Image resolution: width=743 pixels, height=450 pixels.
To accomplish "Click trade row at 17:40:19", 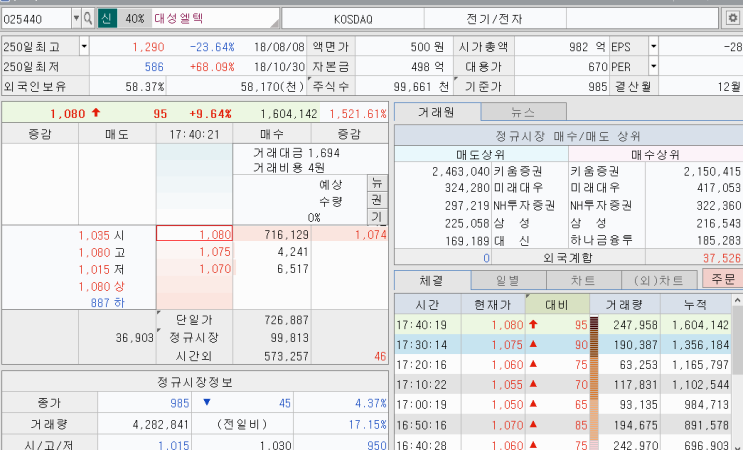I will tap(563, 324).
